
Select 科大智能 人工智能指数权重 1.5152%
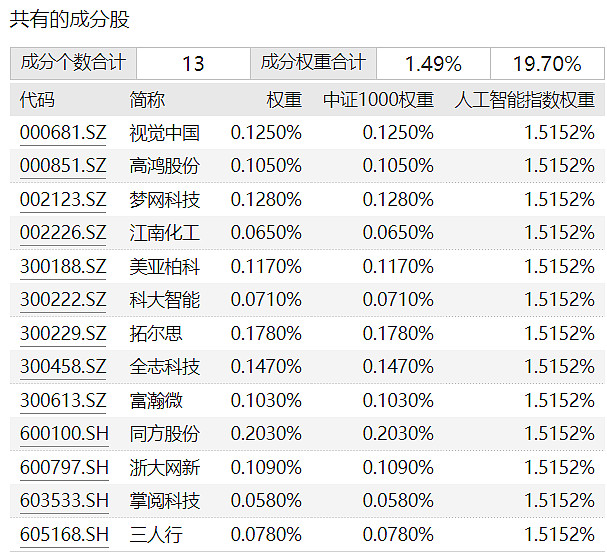(559, 300)
